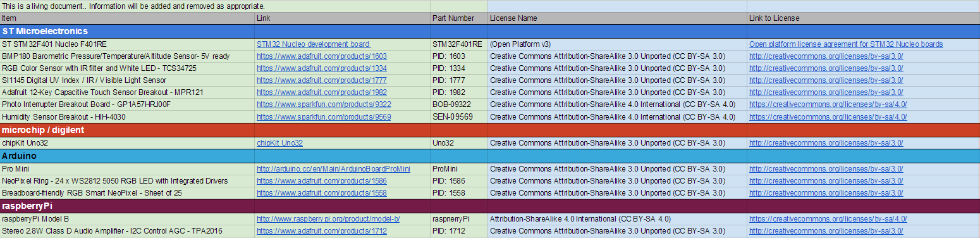Select the STM32F401RE part number cell
This screenshot has width=980, height=238.
point(459,44)
